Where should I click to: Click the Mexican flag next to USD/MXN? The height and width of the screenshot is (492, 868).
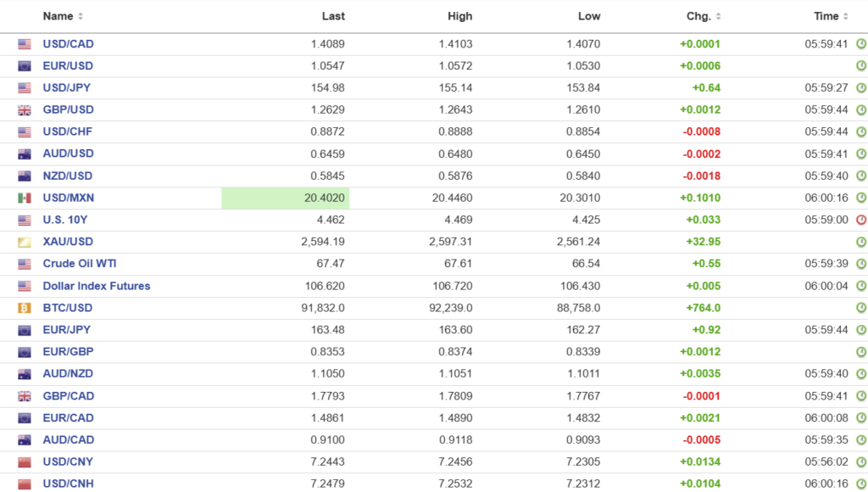[x=25, y=198]
